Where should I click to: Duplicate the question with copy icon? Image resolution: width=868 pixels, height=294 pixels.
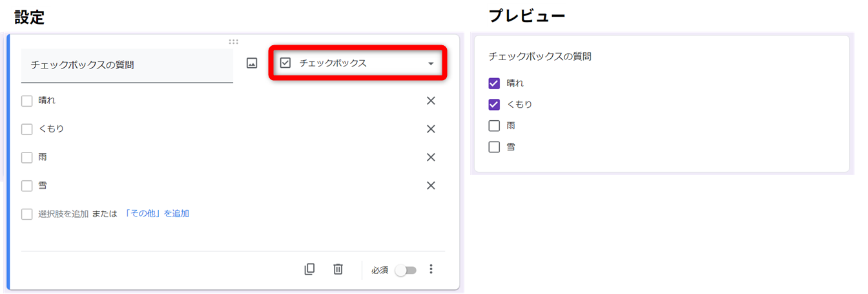[x=309, y=269]
